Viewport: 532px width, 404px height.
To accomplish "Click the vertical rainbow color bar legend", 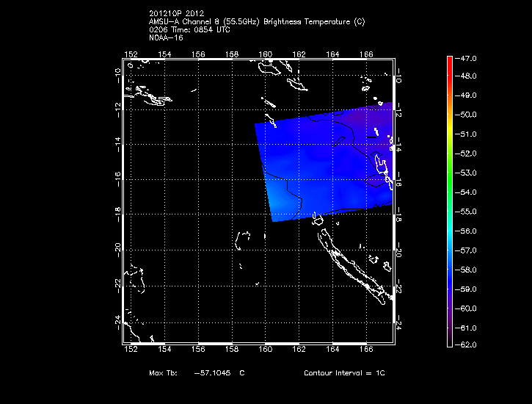I will [x=450, y=202].
